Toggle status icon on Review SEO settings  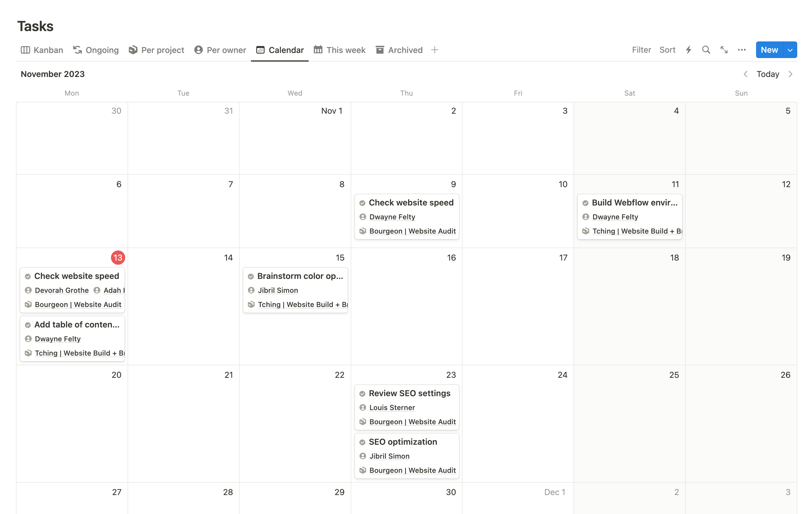pos(362,393)
